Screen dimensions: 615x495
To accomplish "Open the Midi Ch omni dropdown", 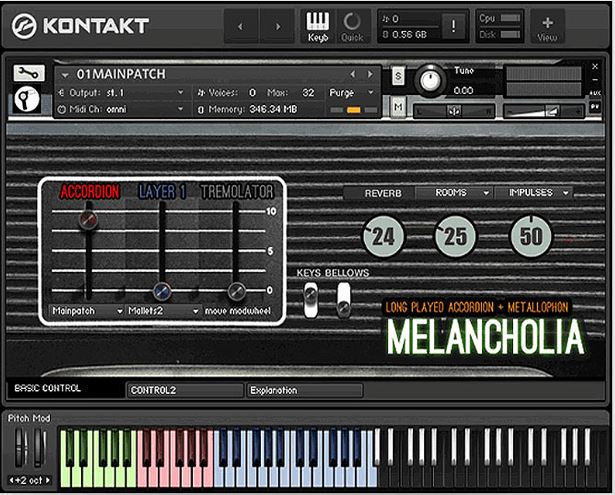I will tap(122, 109).
